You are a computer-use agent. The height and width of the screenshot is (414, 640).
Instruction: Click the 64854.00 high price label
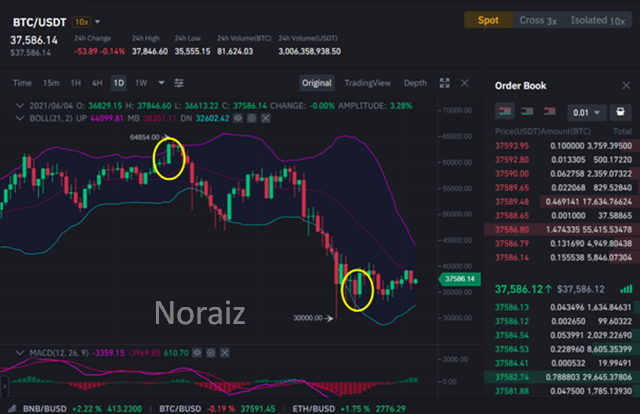(x=144, y=137)
